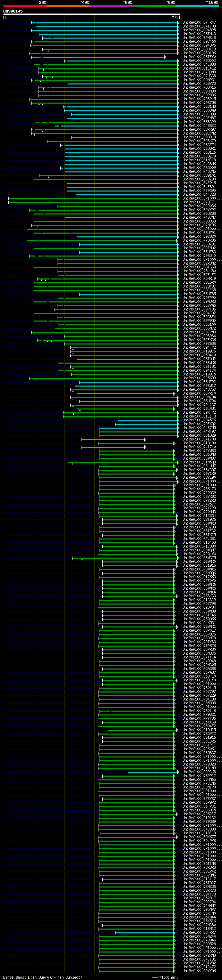Select the label UniRef100_B1NC18
222x980 pixels.
199,160
